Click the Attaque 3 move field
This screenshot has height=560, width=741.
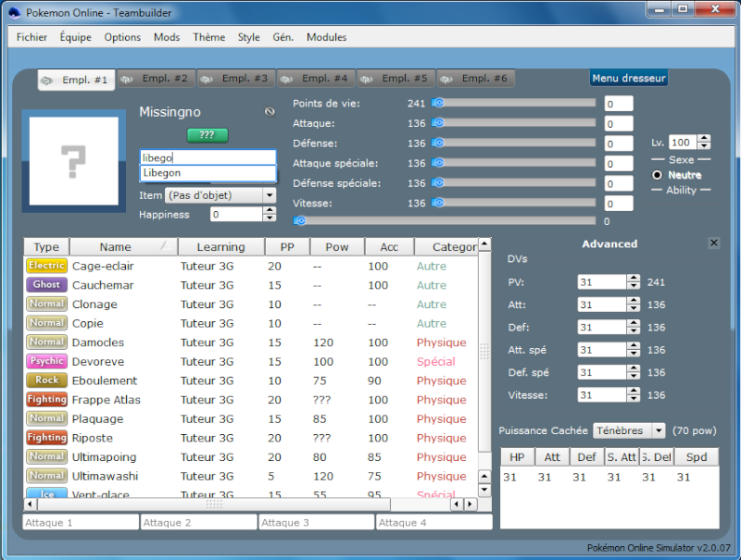pos(317,522)
